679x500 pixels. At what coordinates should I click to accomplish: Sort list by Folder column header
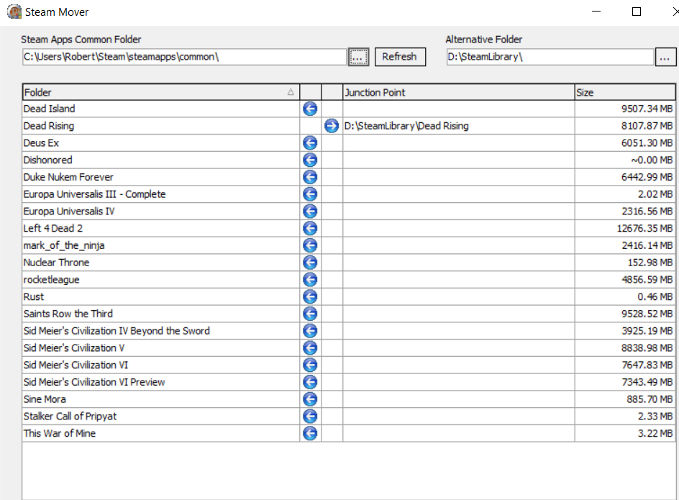(160, 92)
